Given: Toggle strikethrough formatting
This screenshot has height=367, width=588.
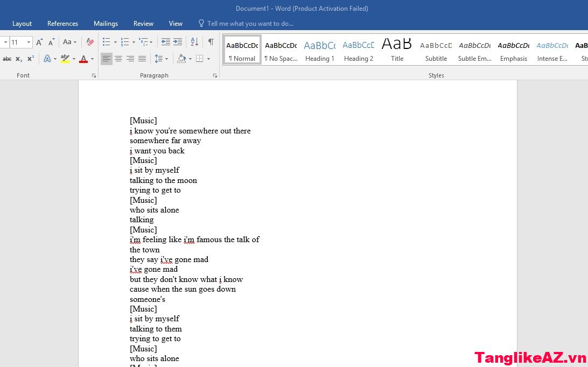Looking at the screenshot, I should [x=7, y=59].
